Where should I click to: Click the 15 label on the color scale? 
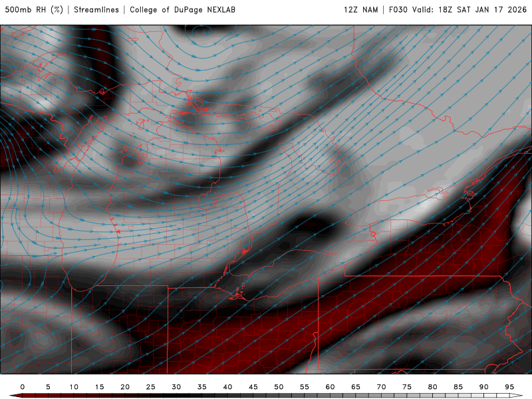[99, 387]
